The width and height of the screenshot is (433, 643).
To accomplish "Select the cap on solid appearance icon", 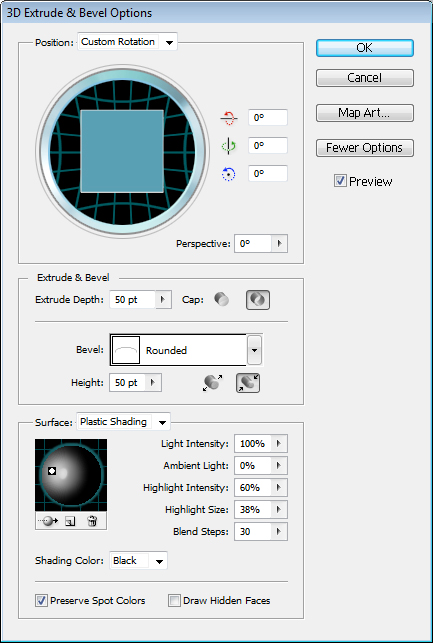I will click(x=221, y=300).
